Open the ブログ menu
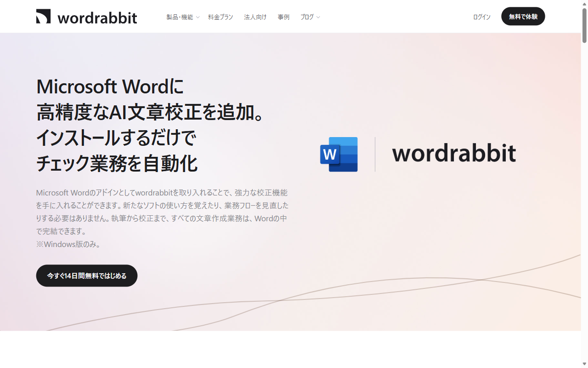Viewport: 588px width, 368px height. point(307,17)
